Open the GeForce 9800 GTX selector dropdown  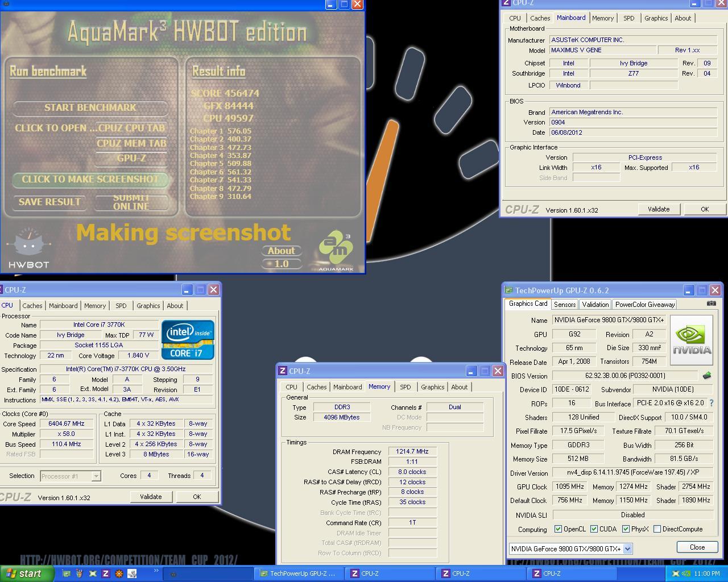pos(627,549)
